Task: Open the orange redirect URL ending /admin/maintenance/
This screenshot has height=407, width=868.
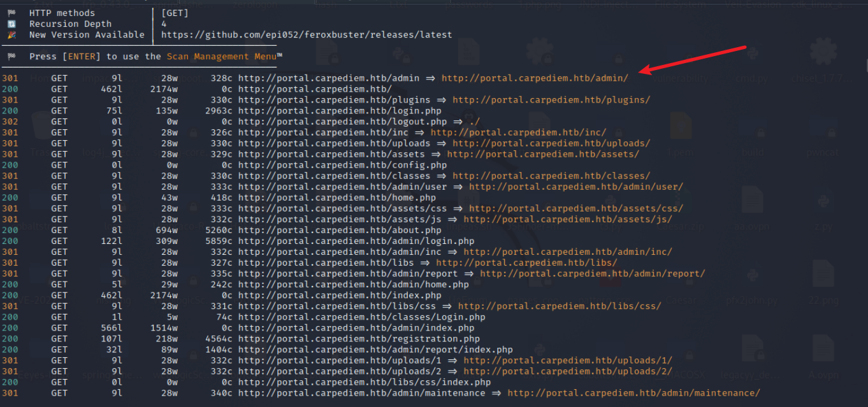Action: [633, 392]
